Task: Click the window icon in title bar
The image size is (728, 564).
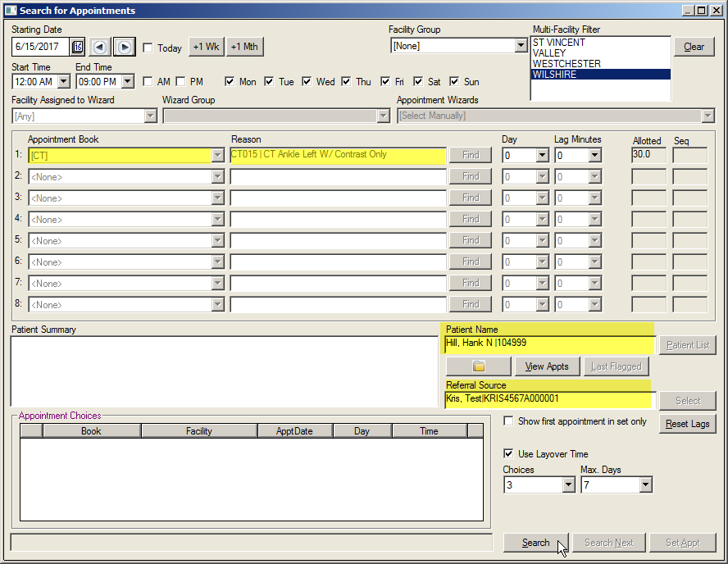Action: [10, 11]
